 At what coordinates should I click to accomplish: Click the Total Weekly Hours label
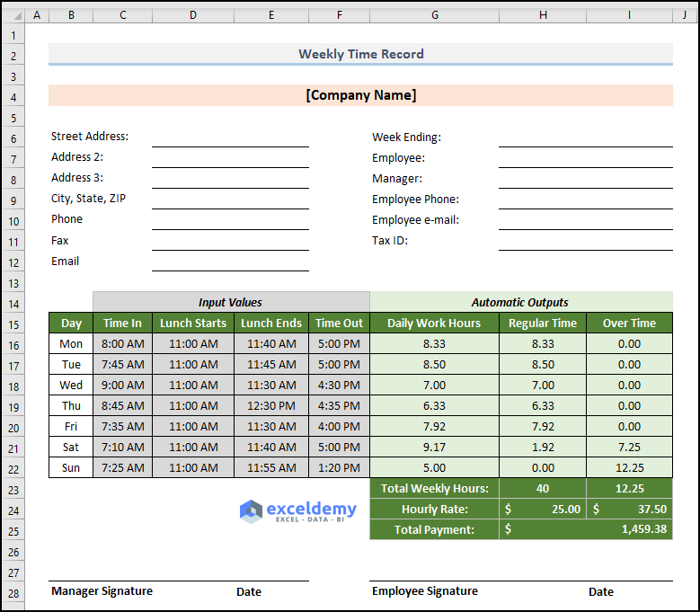[x=434, y=488]
